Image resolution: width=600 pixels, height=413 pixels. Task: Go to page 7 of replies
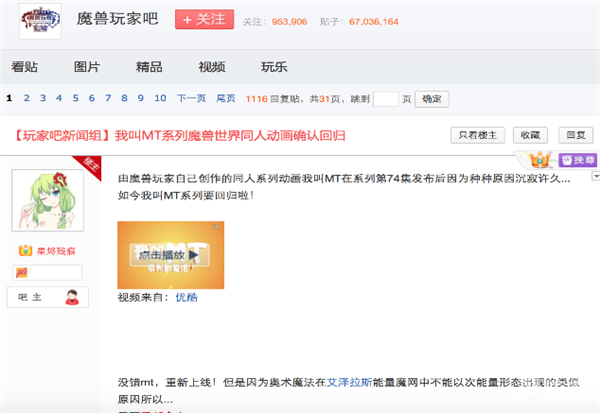coord(108,98)
